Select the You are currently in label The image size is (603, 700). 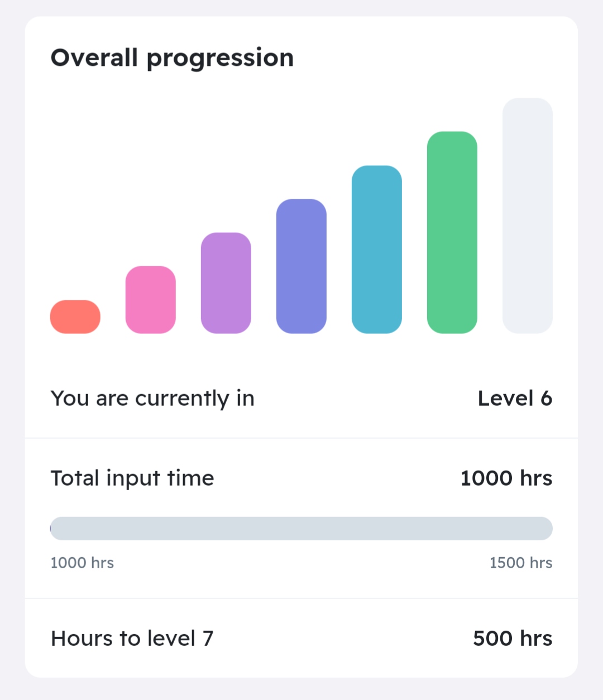click(152, 399)
